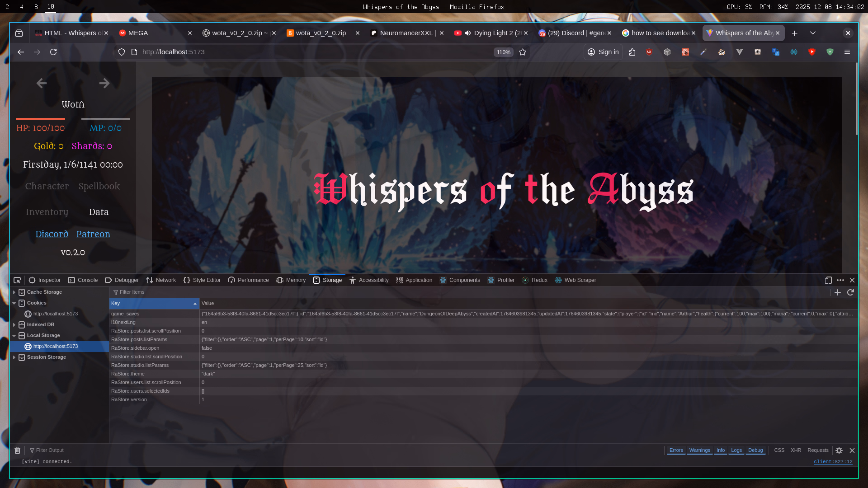Click the plus icon to add storage item

838,292
